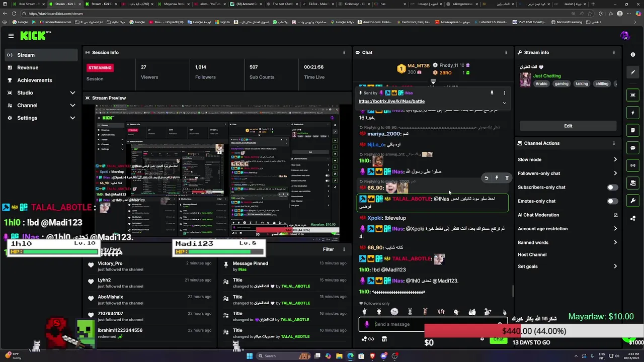Viewport: 644px width, 362px height.
Task: Focus the Send a message input
Action: pyautogui.click(x=433, y=324)
